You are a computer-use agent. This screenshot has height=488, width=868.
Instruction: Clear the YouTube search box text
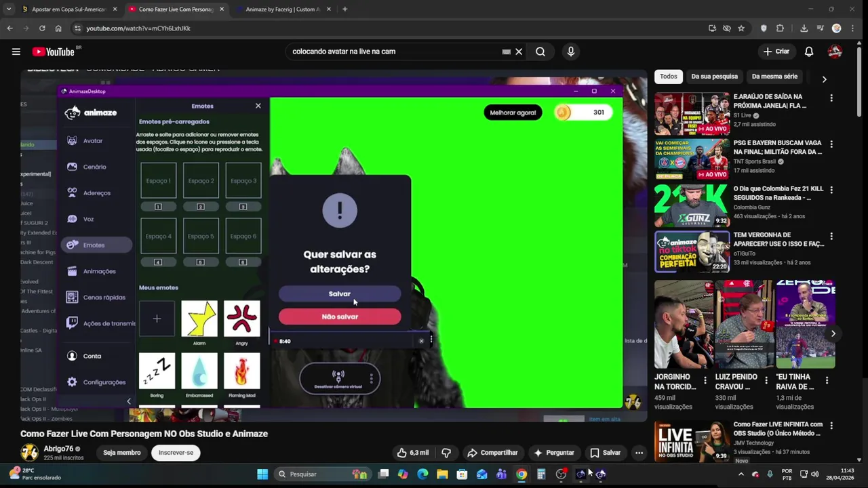tap(519, 52)
